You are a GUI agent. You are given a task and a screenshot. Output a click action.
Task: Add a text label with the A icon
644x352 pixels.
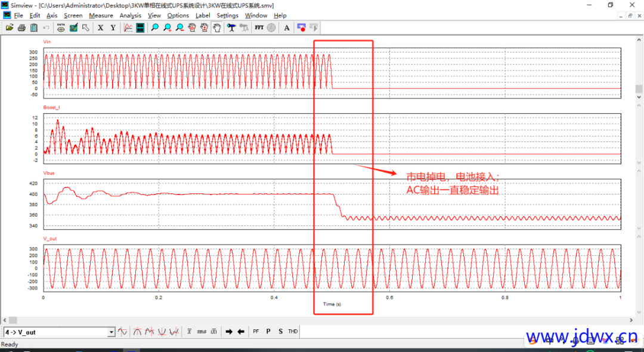point(287,27)
